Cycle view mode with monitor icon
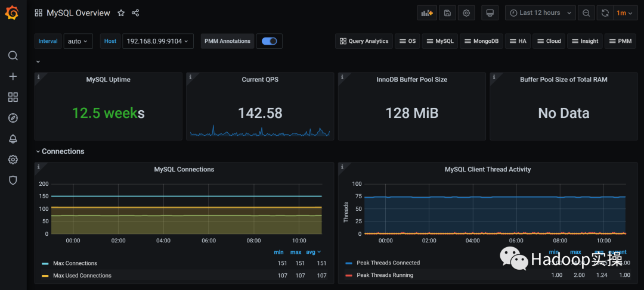Screen dimensions: 644x290 coord(490,13)
